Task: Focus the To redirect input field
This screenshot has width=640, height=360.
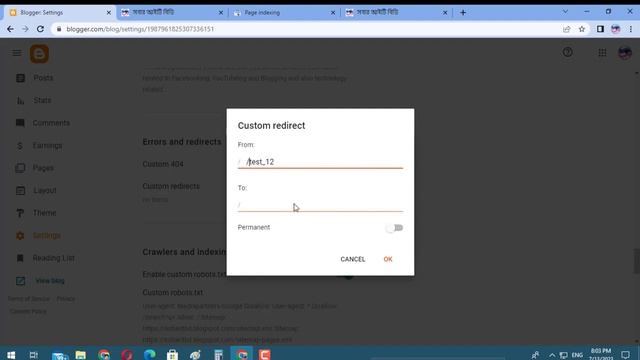Action: pyautogui.click(x=320, y=205)
